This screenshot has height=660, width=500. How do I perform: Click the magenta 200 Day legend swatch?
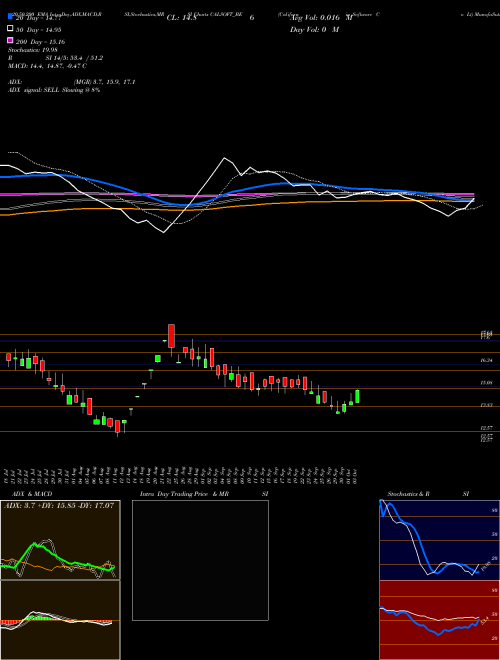[x=10, y=40]
